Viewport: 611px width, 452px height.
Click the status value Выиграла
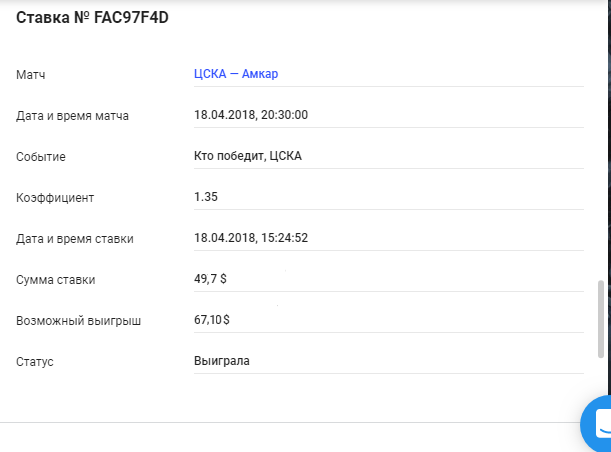pos(222,360)
